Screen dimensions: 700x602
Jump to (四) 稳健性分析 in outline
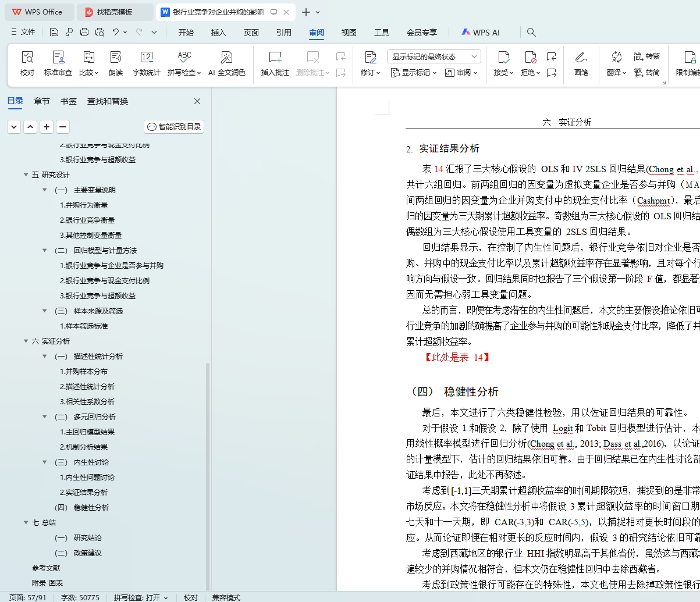coord(81,507)
